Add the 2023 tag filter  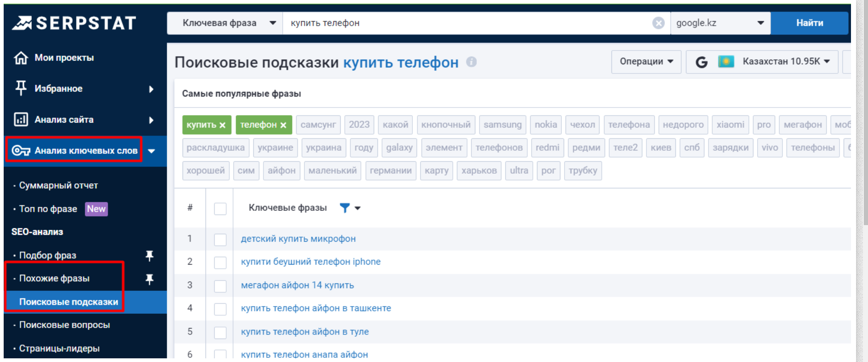359,125
